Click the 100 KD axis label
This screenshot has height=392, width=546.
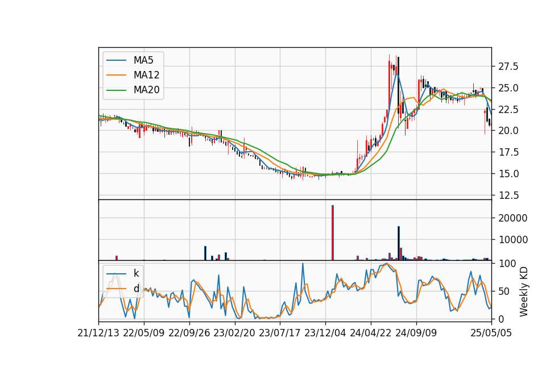pos(507,264)
